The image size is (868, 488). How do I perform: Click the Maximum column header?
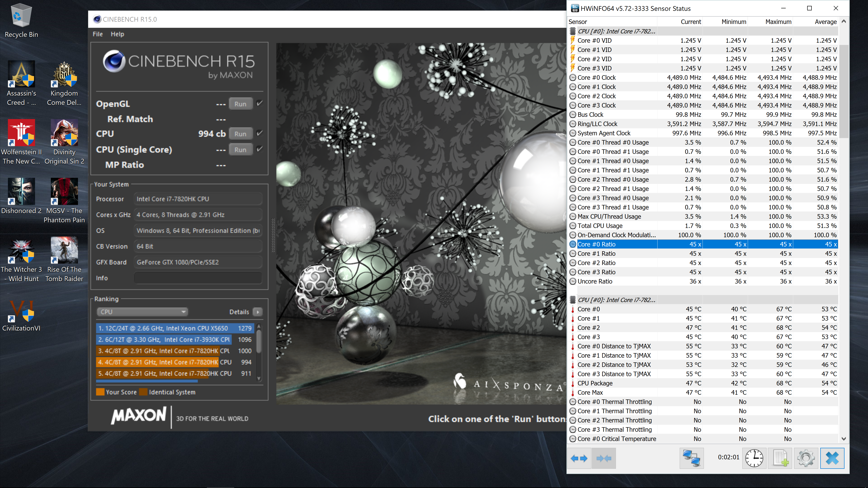[x=770, y=21]
